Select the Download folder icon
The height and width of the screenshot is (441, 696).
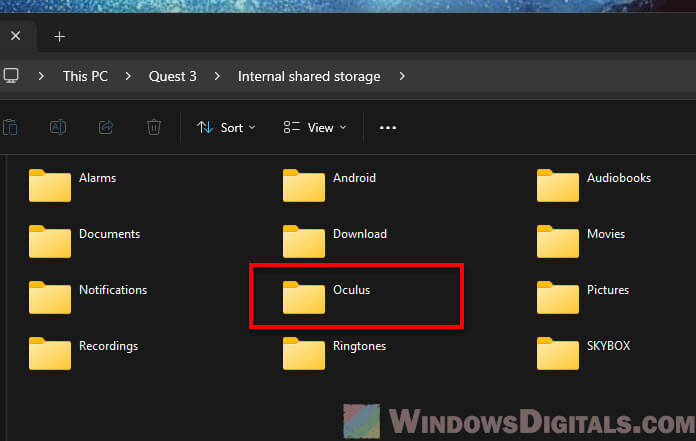click(x=304, y=241)
